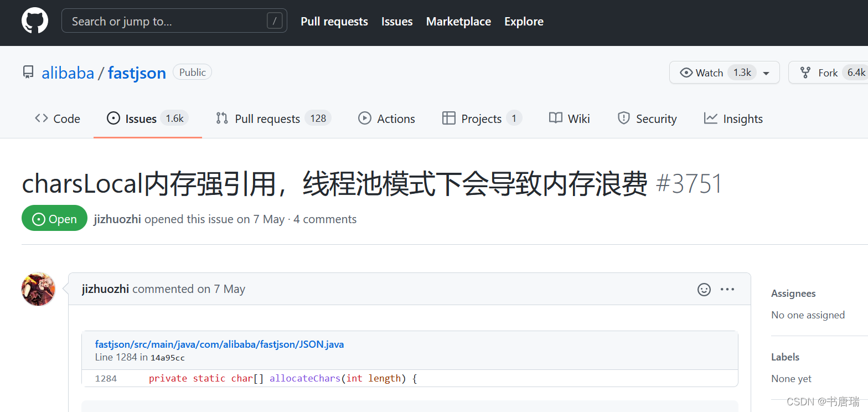Viewport: 868px width, 412px height.
Task: Fork the fastjson repository
Action: pyautogui.click(x=829, y=73)
